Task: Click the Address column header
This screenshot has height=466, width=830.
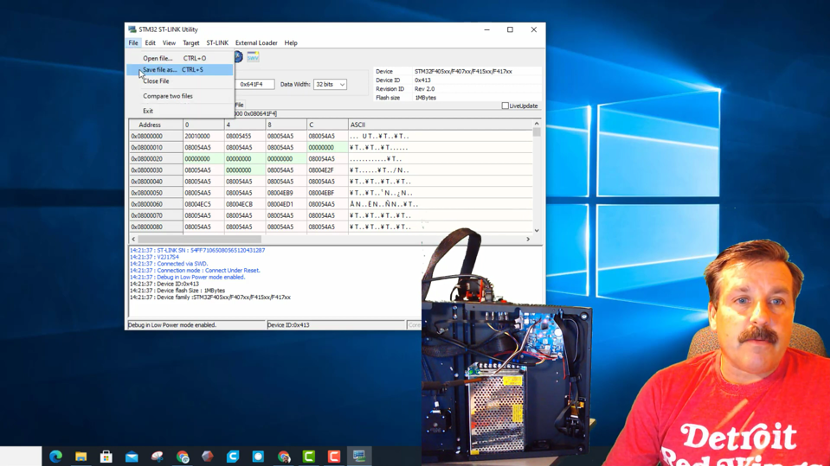Action: [156, 125]
